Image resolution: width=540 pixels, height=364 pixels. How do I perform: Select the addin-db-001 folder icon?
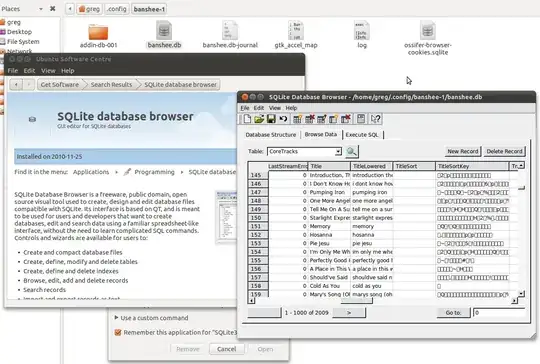(98, 32)
